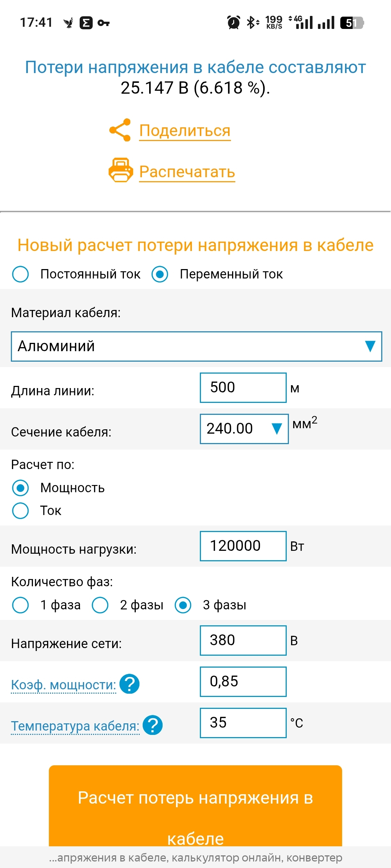Choose the 2 фазы radio option
Viewport: 391px width, 868px height.
100,605
